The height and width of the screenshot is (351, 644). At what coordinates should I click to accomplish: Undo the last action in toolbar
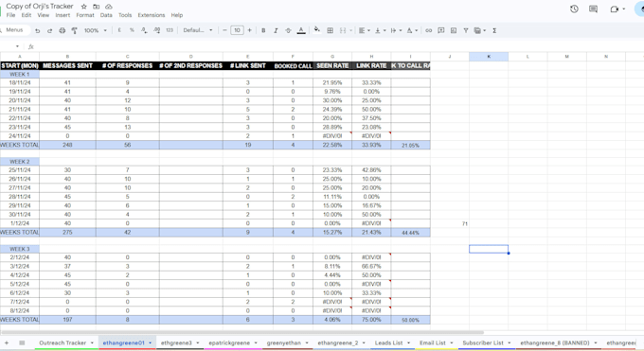pos(37,30)
